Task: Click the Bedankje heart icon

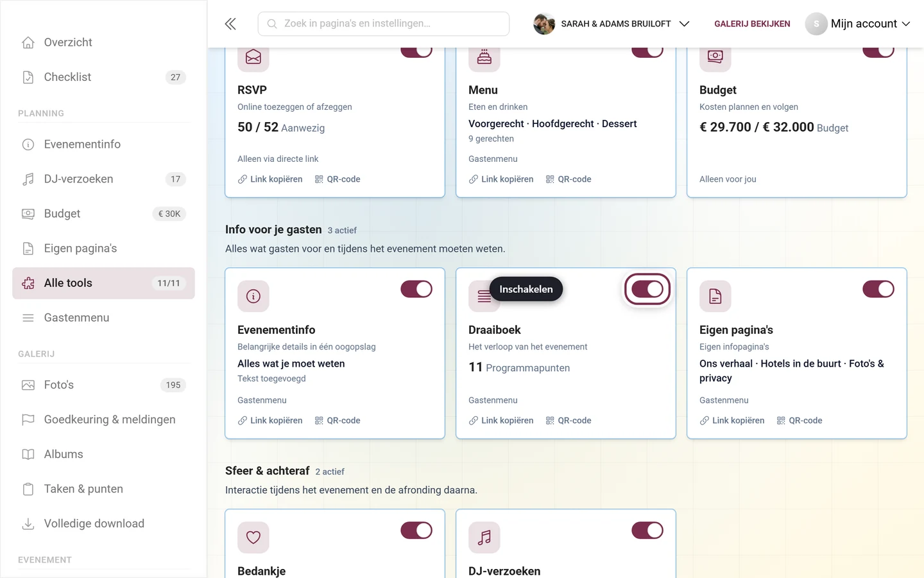Action: click(253, 538)
